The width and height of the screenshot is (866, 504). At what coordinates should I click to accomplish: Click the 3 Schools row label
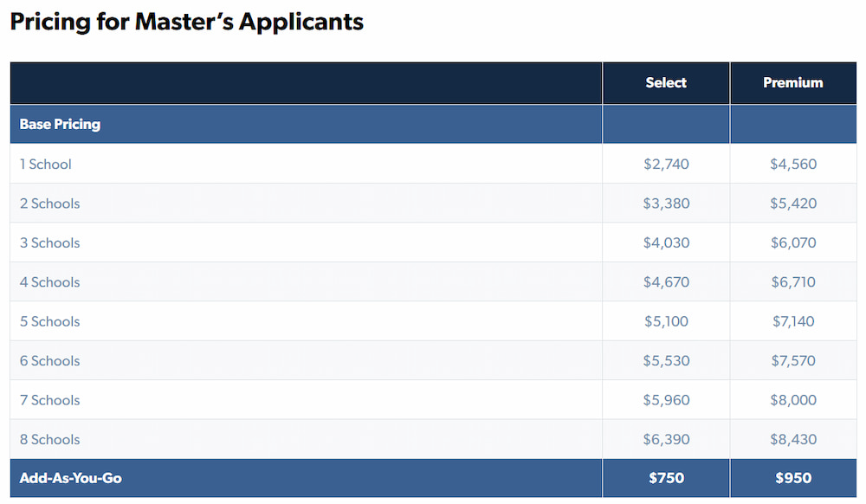pyautogui.click(x=50, y=242)
